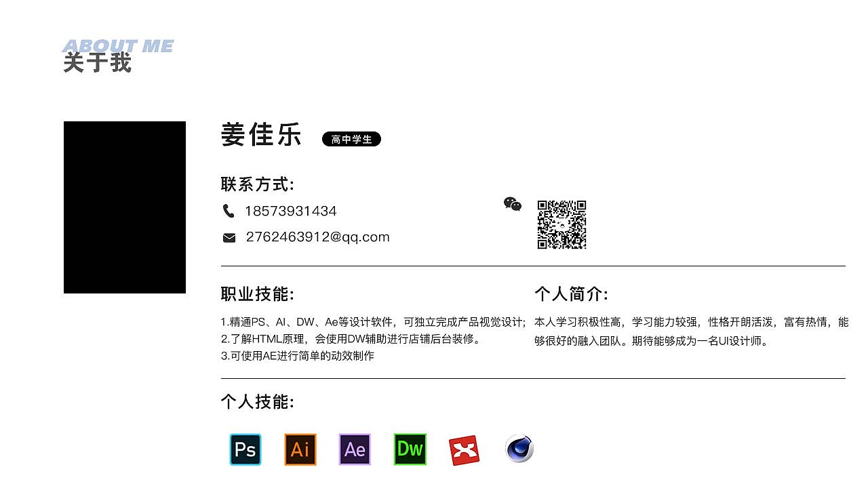Click the line 3.可使用AE进行简单的动效制作
Viewport: 868px width, 488px height.
tap(298, 356)
